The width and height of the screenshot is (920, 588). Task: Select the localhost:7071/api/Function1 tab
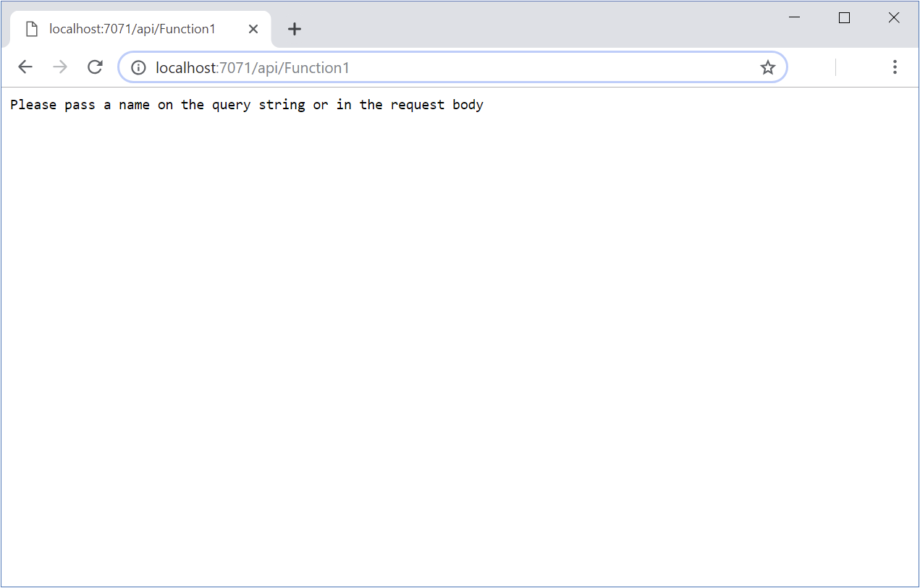(x=130, y=29)
